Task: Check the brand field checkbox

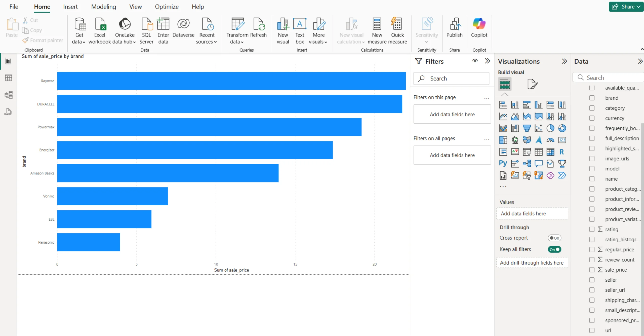Action: coord(592,98)
